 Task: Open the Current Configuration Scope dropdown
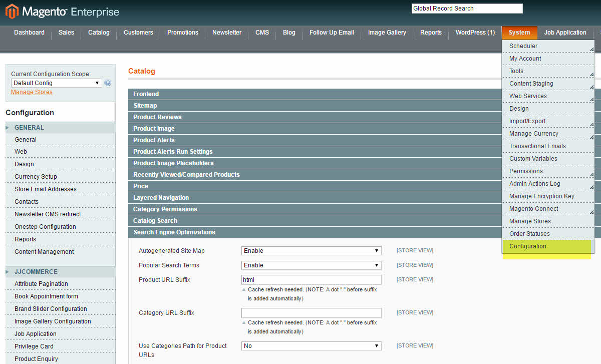tap(56, 83)
